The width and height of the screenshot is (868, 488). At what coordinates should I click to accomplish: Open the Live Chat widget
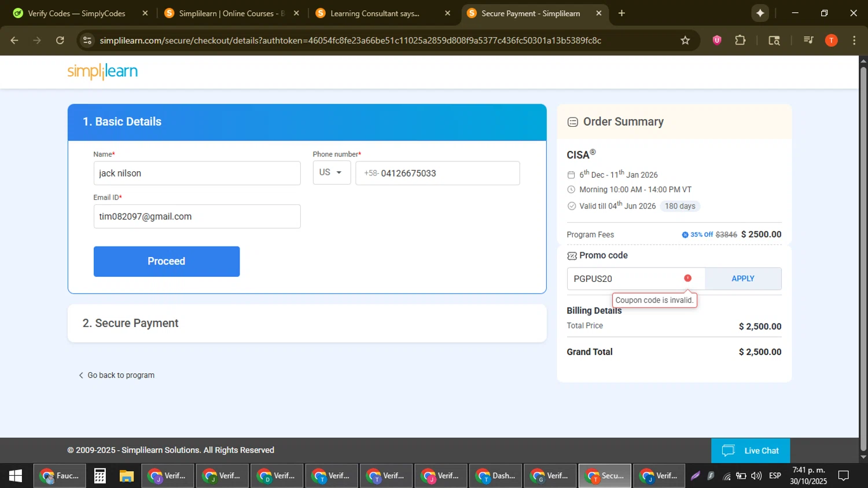[751, 450]
